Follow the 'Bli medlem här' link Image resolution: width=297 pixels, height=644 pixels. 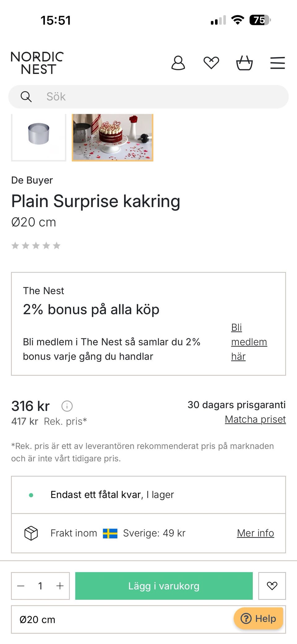point(249,342)
